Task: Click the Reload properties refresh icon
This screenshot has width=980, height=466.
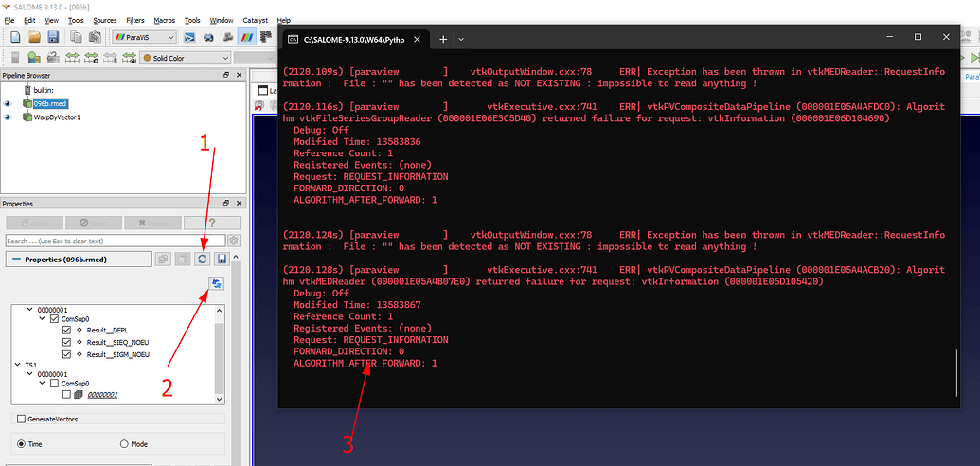Action: coord(203,259)
